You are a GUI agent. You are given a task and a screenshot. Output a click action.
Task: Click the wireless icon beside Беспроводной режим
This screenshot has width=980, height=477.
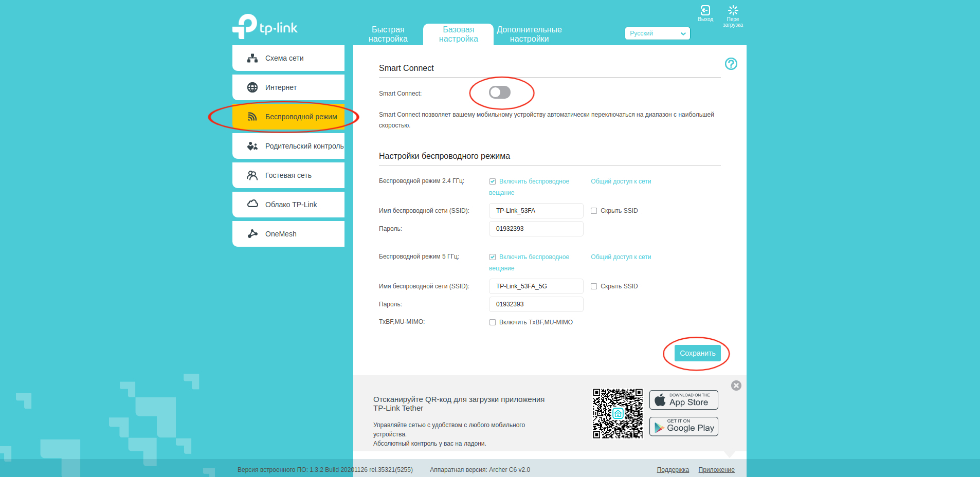252,117
